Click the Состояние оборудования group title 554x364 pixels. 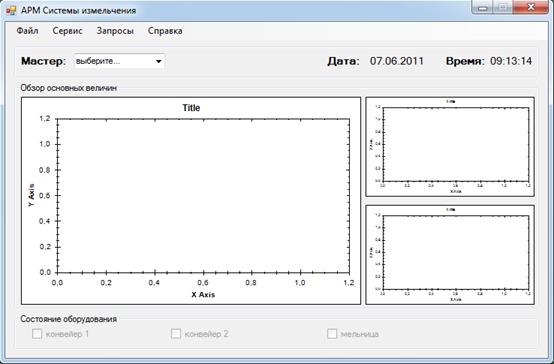click(69, 319)
